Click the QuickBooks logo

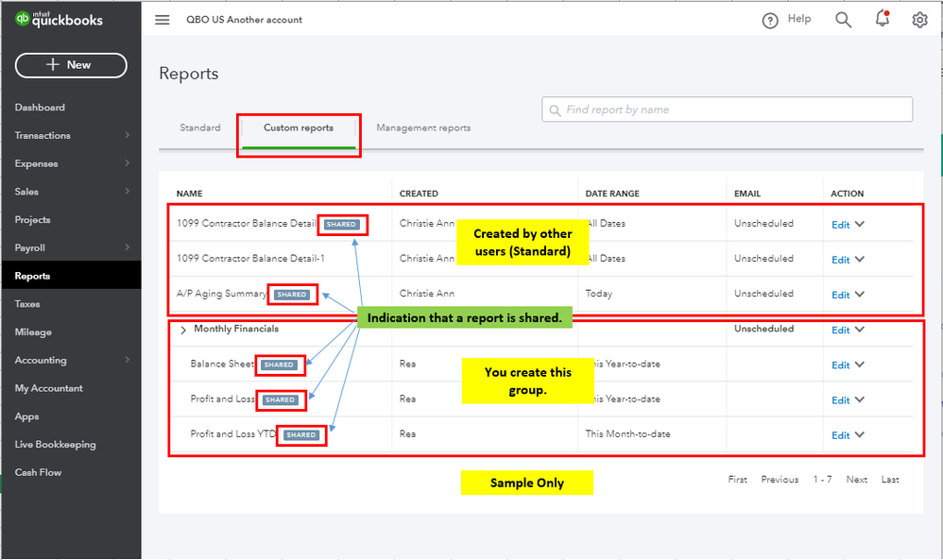tap(60, 20)
